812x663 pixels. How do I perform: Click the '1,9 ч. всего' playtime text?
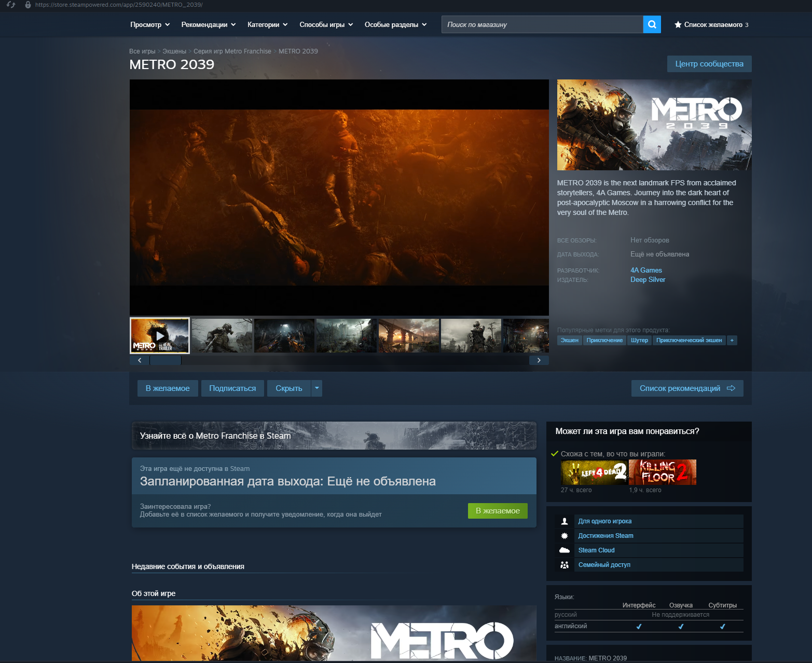point(645,490)
